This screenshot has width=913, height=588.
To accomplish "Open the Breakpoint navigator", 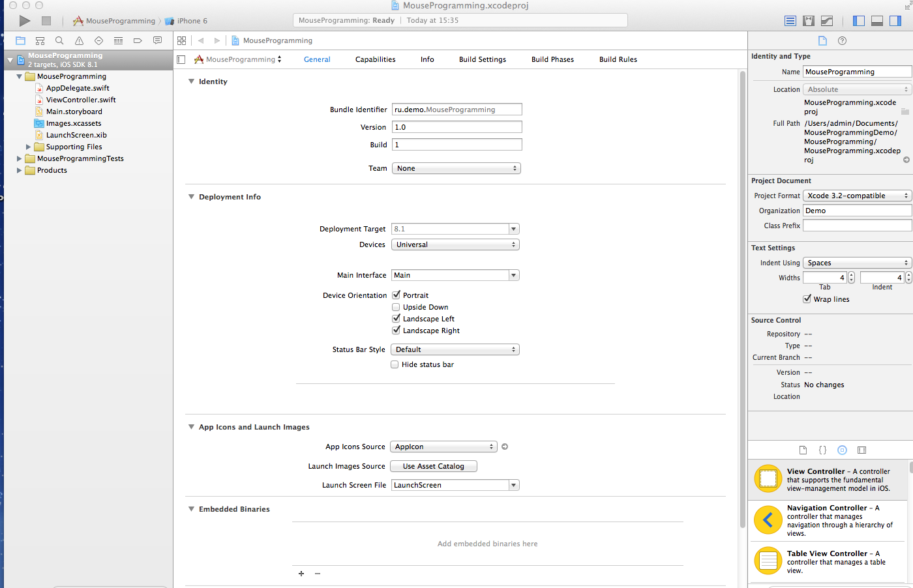I will [138, 40].
